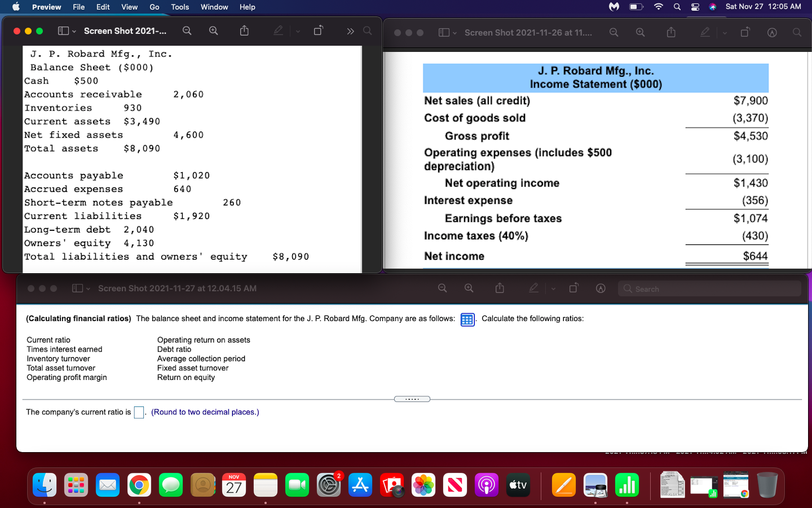Open Calendar showing November 27 in the dock
Viewport: 812px width, 508px height.
(x=234, y=485)
